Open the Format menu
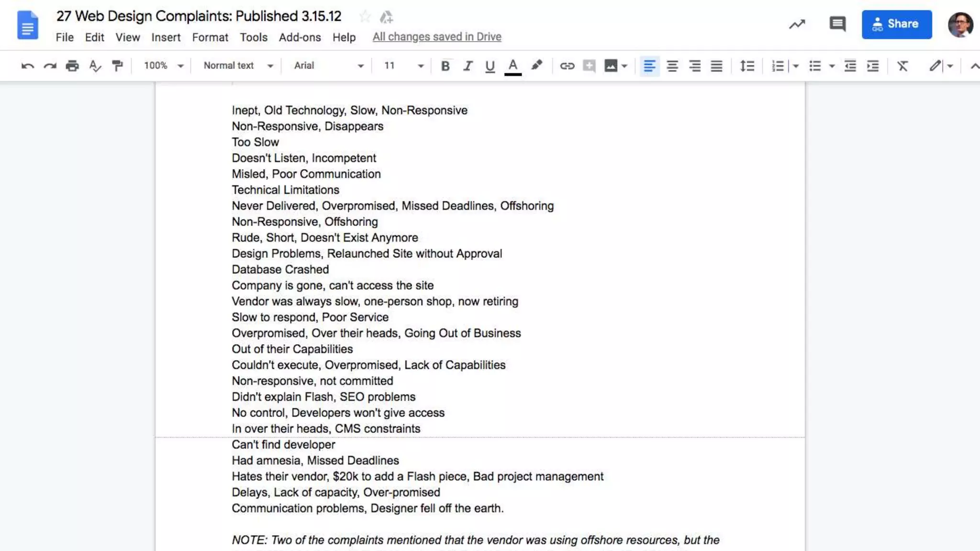This screenshot has height=551, width=980. [x=210, y=37]
